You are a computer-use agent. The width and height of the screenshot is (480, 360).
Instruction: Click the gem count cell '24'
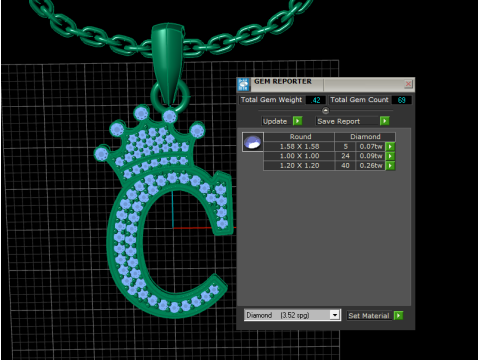point(345,156)
